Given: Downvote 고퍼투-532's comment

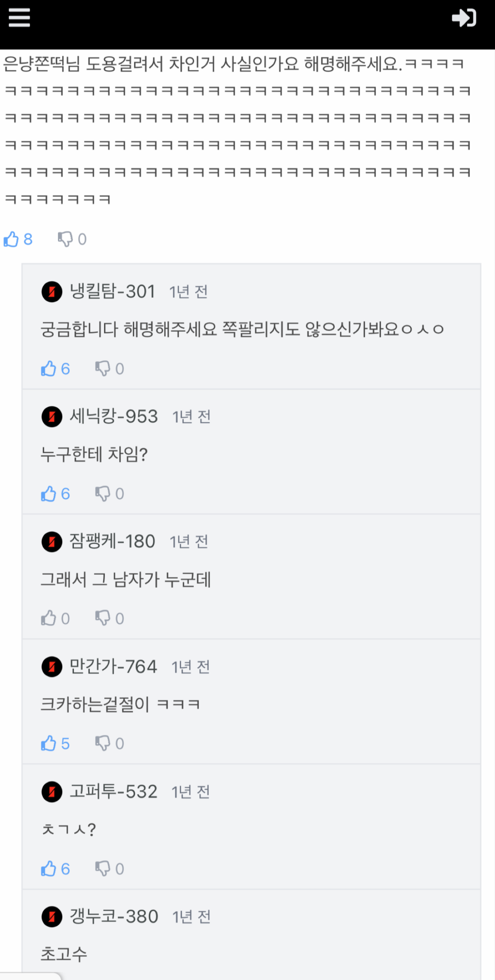Looking at the screenshot, I should click(x=103, y=869).
